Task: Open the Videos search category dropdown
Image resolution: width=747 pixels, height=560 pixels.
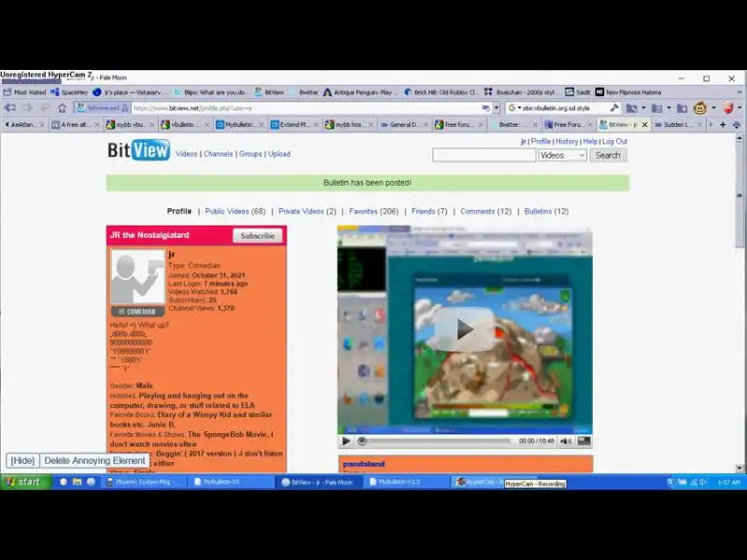Action: tap(562, 155)
